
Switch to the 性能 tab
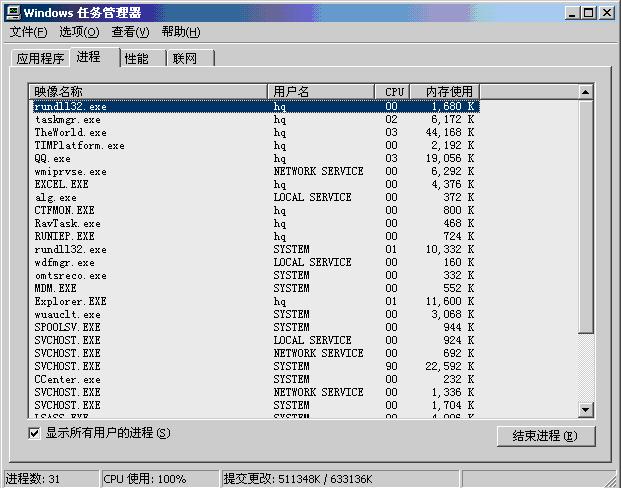(143, 59)
